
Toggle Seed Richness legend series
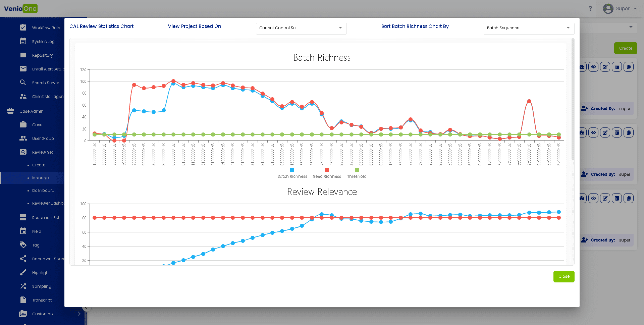[x=327, y=173]
